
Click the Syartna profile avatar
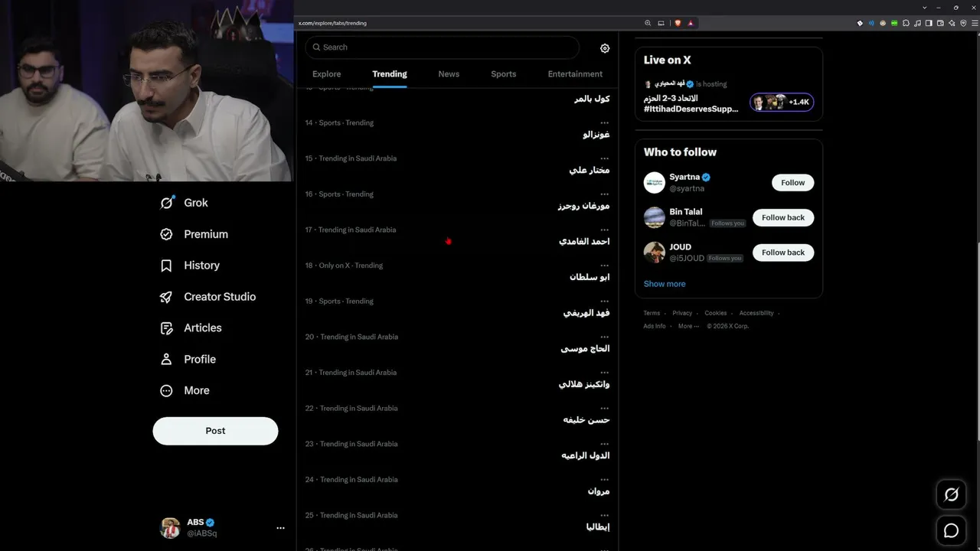[655, 182]
